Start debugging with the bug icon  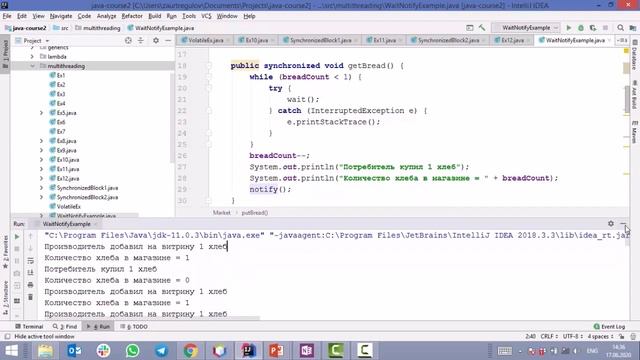pyautogui.click(x=581, y=28)
